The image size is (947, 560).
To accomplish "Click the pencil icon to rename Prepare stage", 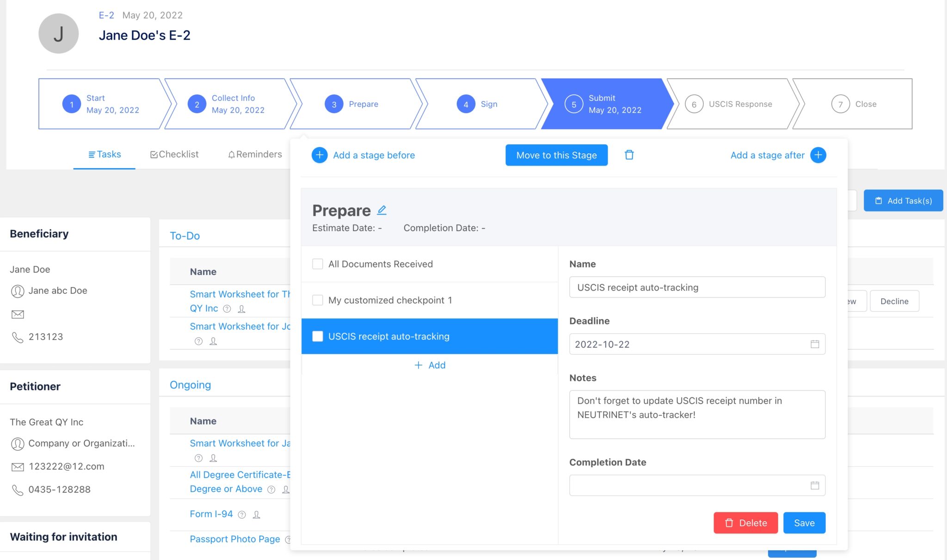I will pos(382,209).
